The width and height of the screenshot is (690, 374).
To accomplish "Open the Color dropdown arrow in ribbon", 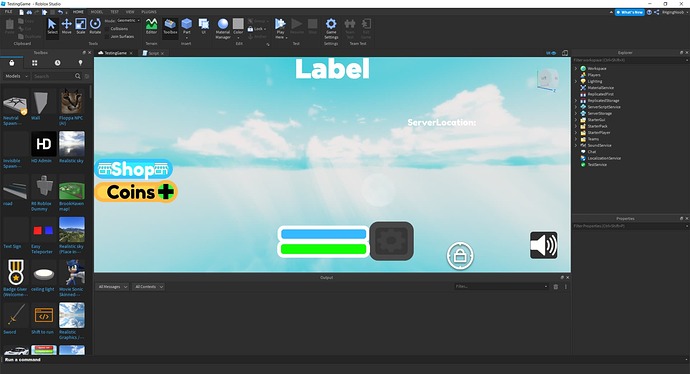I will coord(238,38).
